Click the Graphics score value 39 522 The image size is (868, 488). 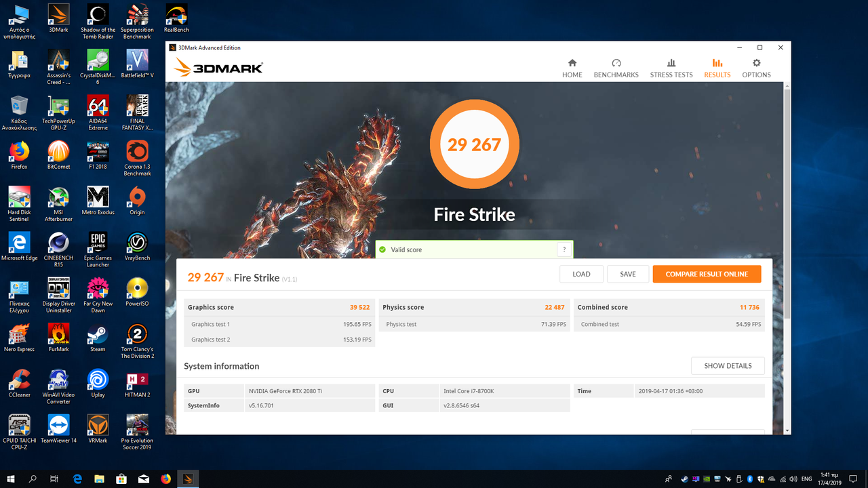tap(359, 307)
